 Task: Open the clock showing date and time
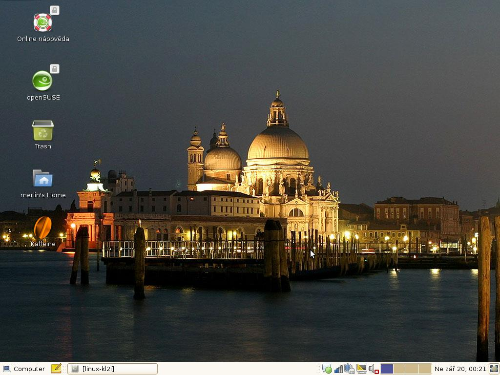(460, 369)
